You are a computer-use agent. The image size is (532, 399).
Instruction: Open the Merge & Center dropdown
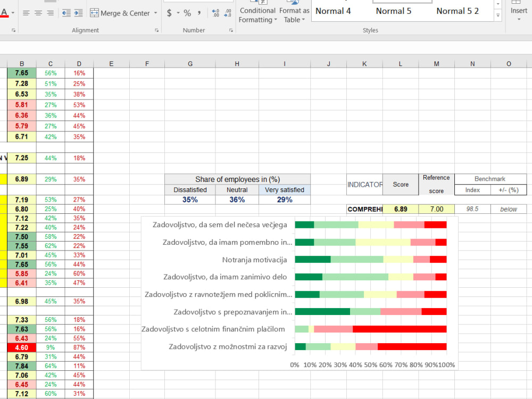click(x=156, y=13)
